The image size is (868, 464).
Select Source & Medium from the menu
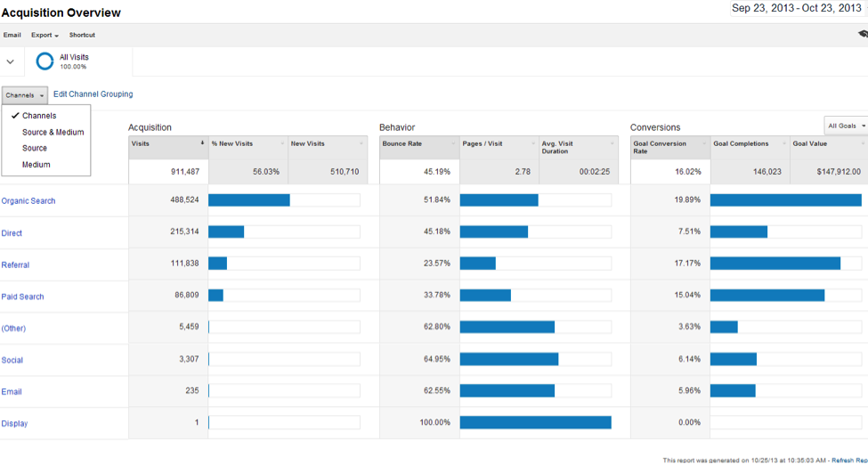coord(53,133)
